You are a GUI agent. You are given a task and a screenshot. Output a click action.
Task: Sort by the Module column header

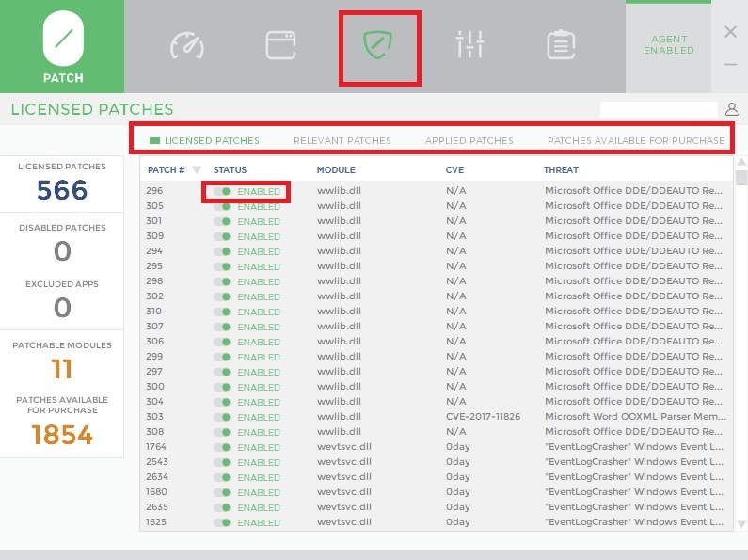(x=336, y=170)
